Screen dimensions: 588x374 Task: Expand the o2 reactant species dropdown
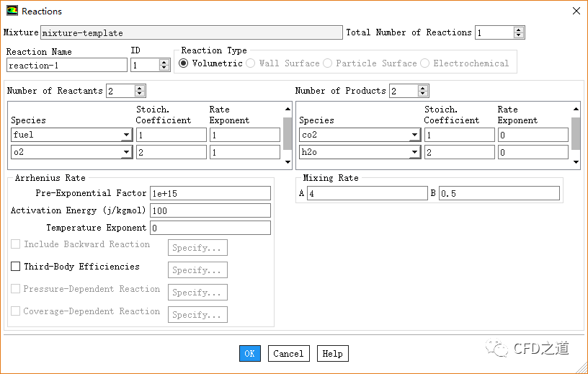coord(126,152)
